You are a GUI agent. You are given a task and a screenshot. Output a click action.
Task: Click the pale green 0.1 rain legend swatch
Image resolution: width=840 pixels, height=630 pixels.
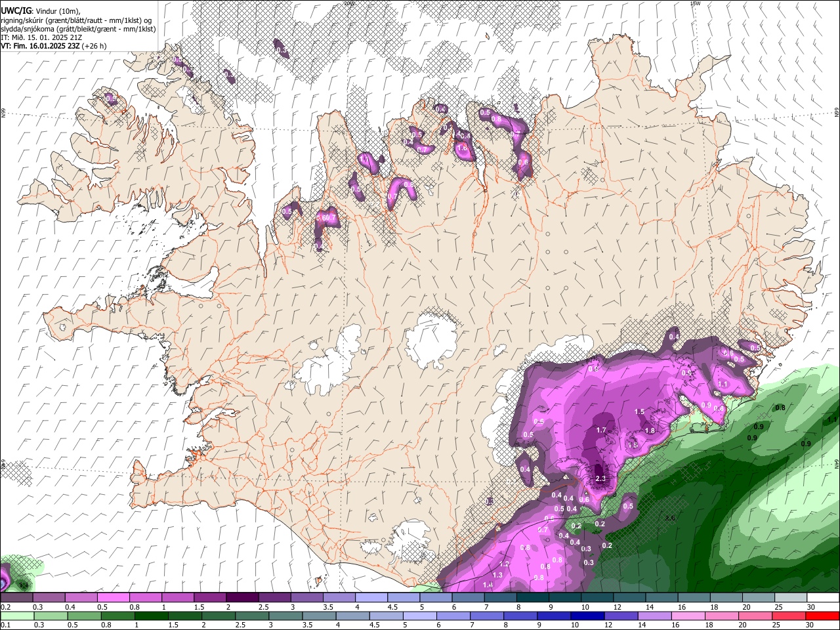pos(16,616)
